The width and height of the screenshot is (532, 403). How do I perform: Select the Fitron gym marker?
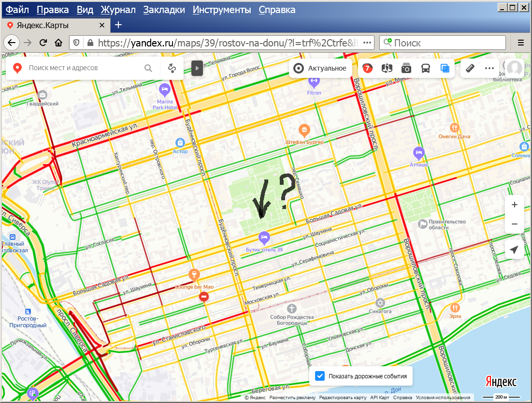[x=314, y=82]
